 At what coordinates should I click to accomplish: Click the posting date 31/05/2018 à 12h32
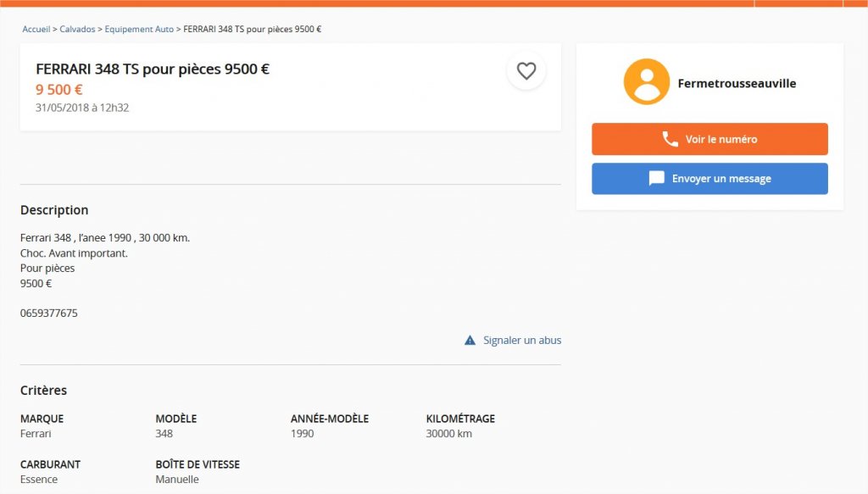[x=82, y=108]
